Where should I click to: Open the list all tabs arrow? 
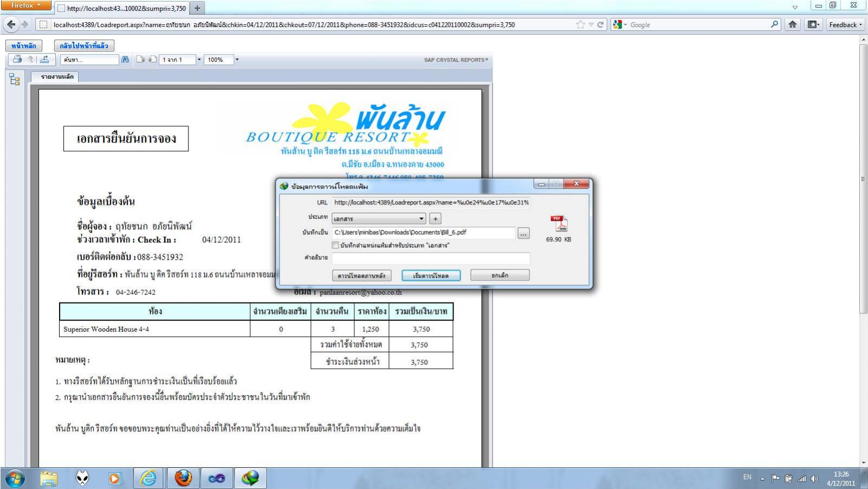795,8
